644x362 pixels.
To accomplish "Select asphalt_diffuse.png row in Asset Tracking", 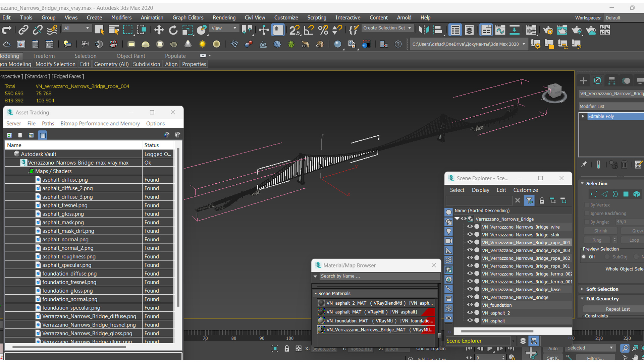I will tap(90, 180).
